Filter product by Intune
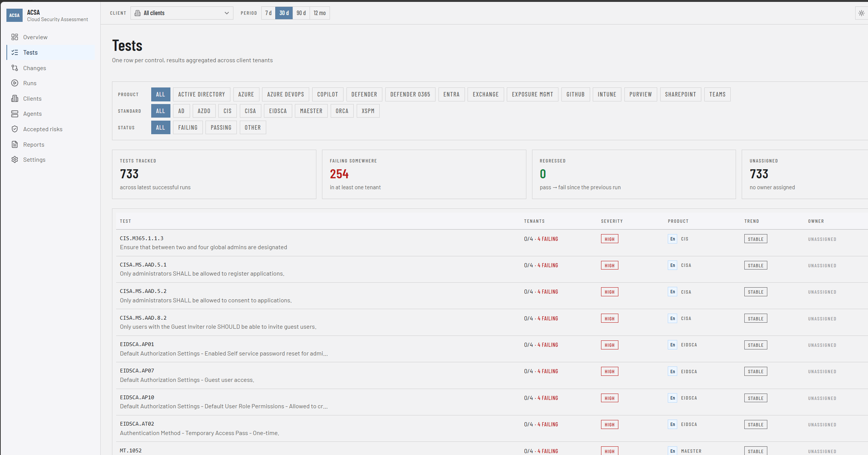 pos(607,94)
